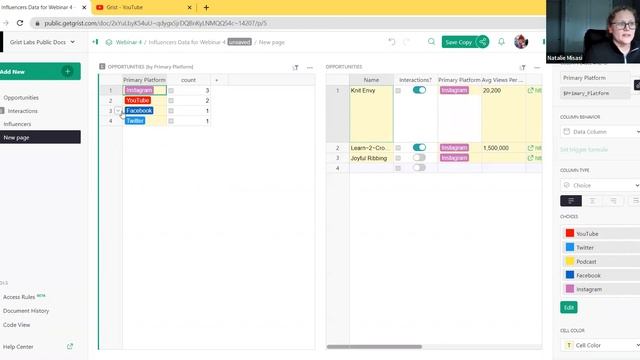640x360 pixels.
Task: Click the Help Center external link icon
Action: click(70, 346)
